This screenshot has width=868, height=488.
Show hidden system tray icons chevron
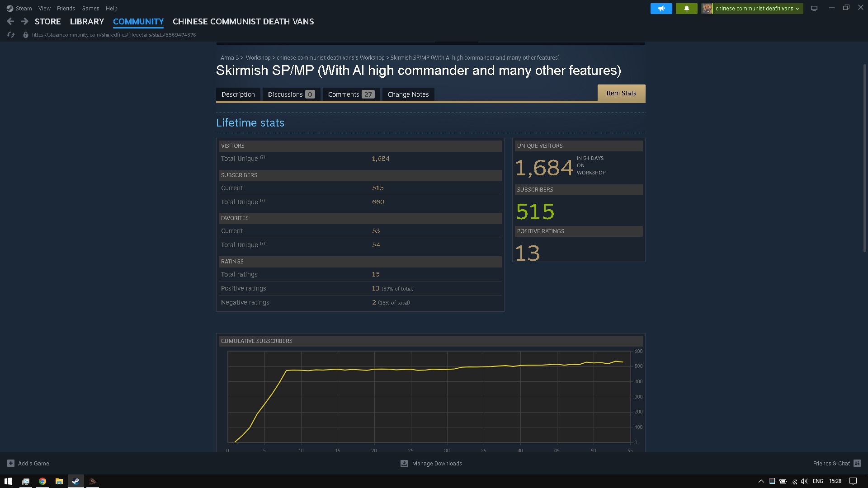tap(761, 481)
